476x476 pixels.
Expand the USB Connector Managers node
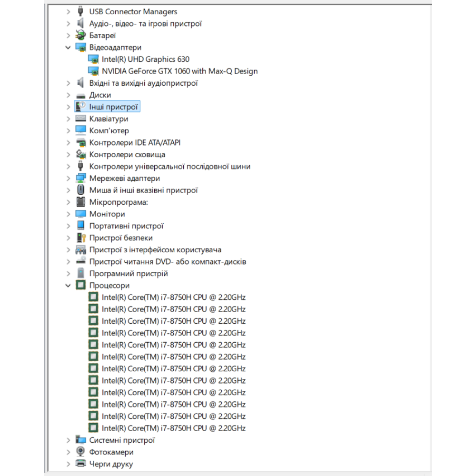coord(68,12)
